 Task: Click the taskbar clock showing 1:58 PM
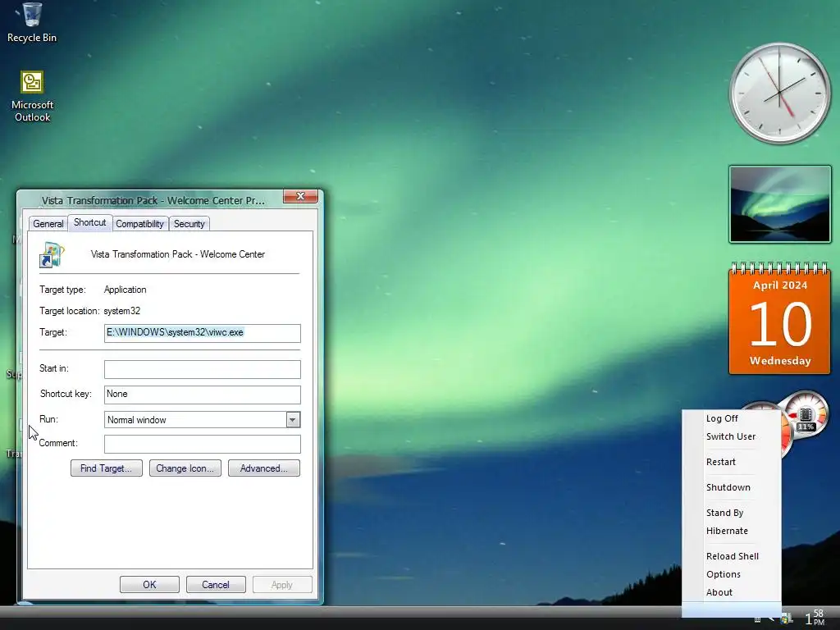[x=815, y=618]
